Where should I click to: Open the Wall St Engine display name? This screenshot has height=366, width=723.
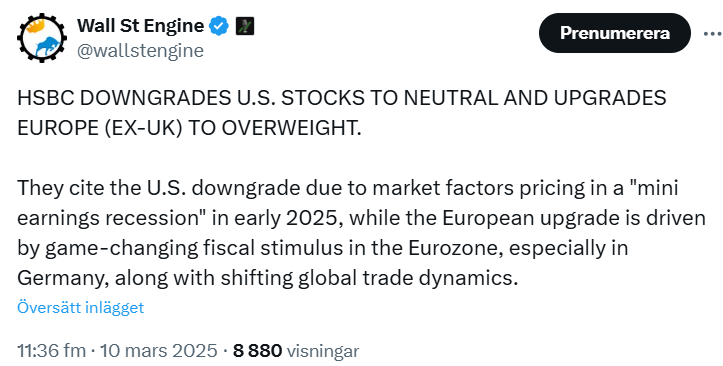point(140,26)
